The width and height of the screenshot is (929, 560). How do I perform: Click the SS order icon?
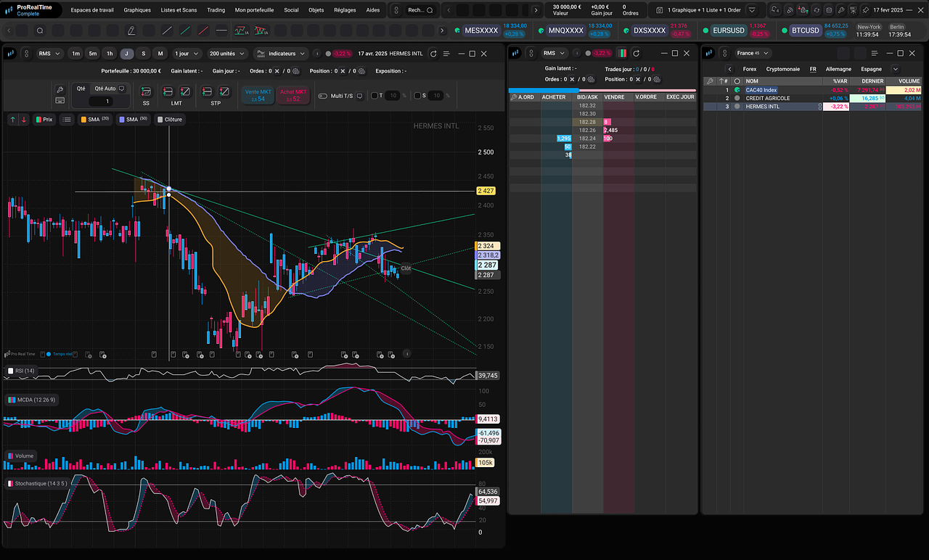coord(146,92)
